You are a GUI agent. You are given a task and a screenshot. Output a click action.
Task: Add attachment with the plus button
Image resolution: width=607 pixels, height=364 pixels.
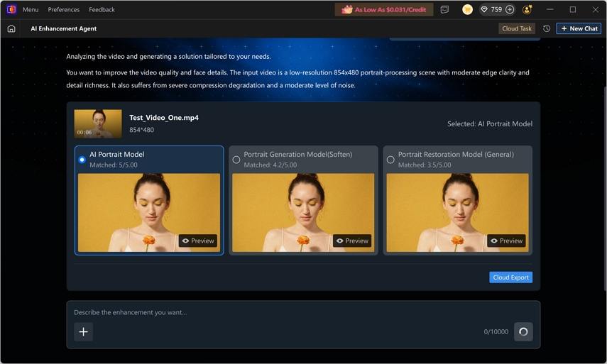(x=83, y=332)
